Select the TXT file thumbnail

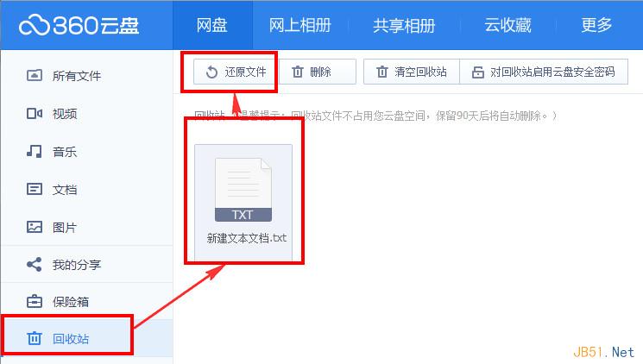point(243,190)
